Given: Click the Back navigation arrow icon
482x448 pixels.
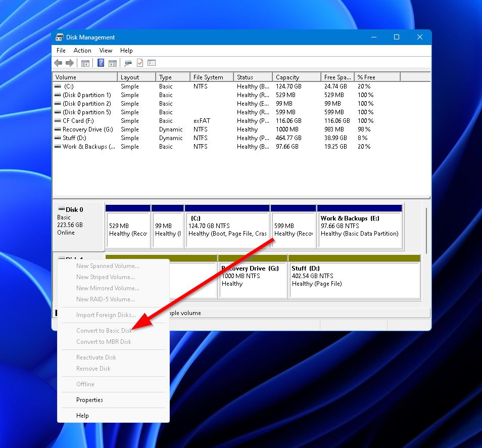Looking at the screenshot, I should point(58,63).
